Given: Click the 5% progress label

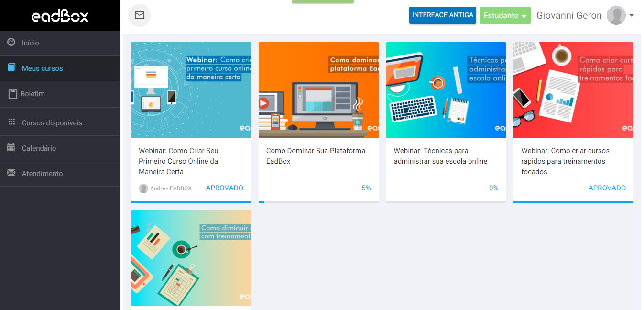Looking at the screenshot, I should [x=366, y=188].
